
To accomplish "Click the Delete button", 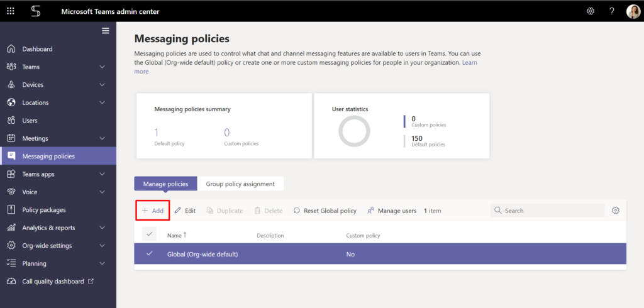I will [268, 211].
